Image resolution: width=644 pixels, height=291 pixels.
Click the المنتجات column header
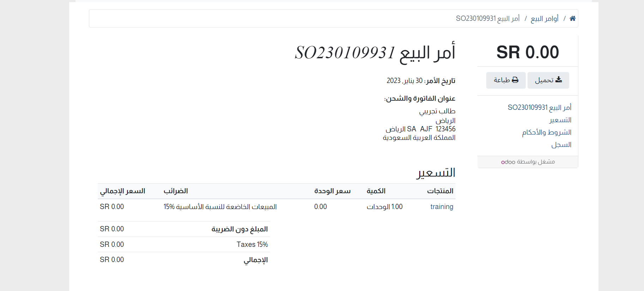coord(440,191)
